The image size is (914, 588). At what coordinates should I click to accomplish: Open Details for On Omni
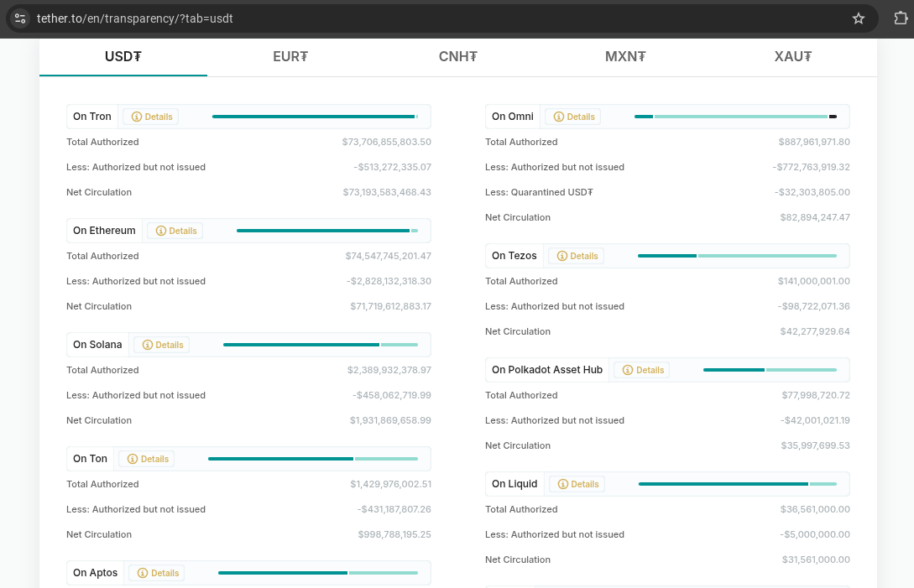(573, 117)
